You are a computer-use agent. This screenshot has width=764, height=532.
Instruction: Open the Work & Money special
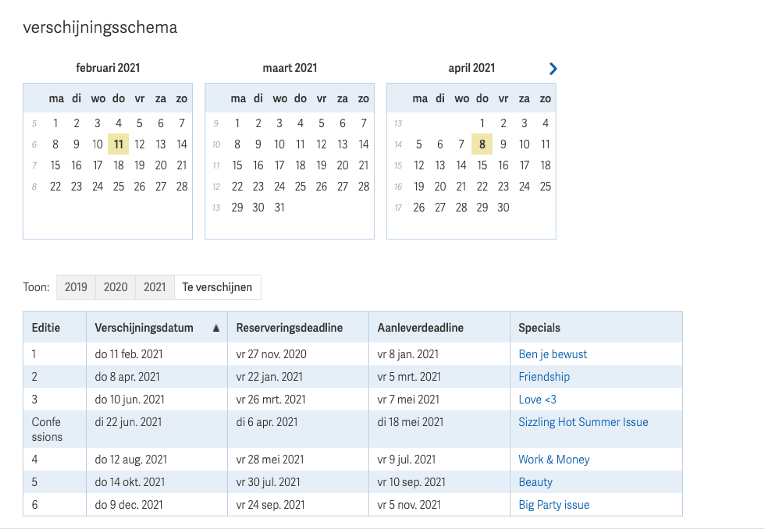tap(554, 459)
